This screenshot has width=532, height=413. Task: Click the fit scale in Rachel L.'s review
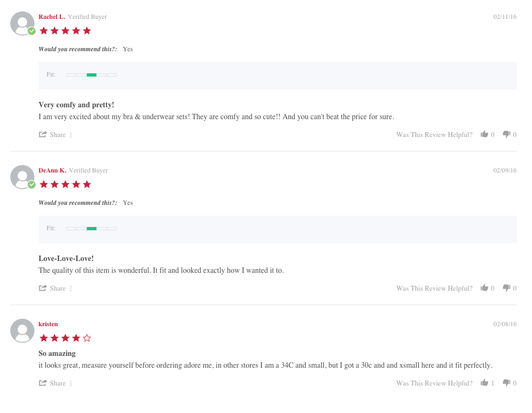(92, 74)
